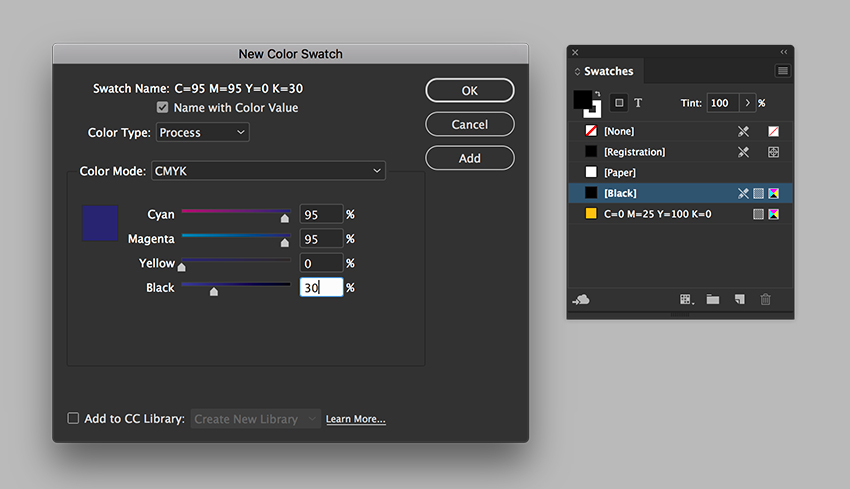Open the Swatches panel menu
The image size is (850, 489).
click(783, 71)
